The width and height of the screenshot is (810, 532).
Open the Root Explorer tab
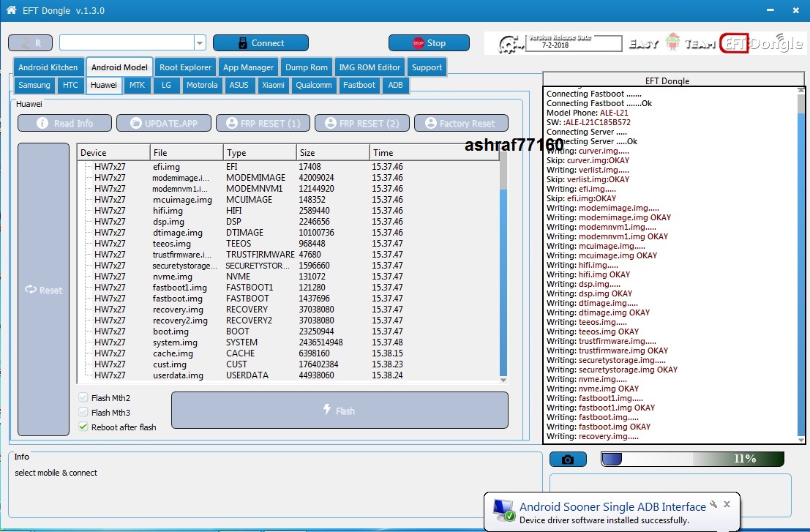coord(185,67)
